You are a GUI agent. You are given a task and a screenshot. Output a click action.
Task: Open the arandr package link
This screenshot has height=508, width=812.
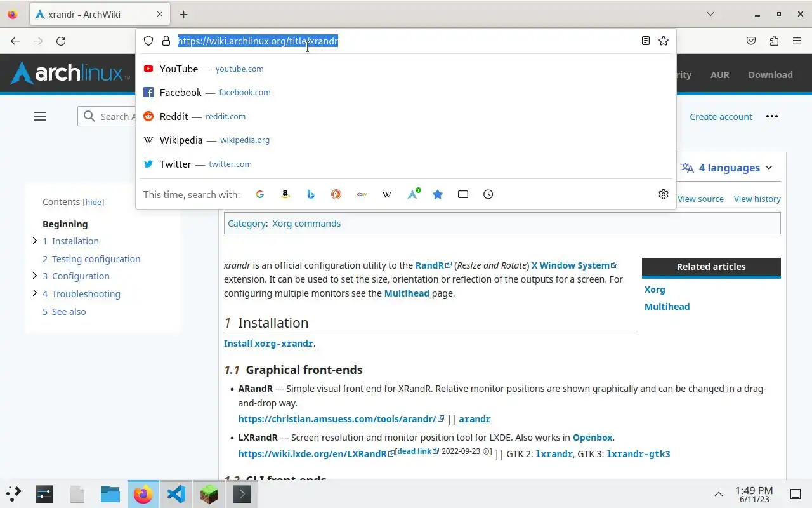tap(475, 419)
